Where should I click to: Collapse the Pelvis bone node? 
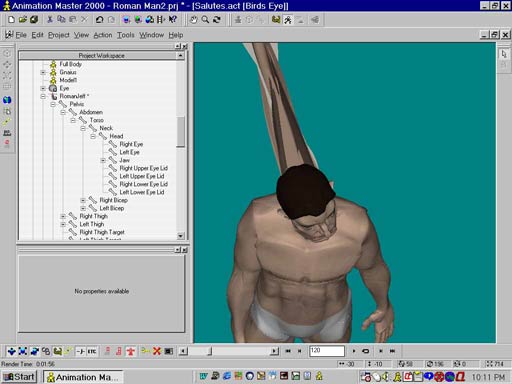tap(53, 104)
